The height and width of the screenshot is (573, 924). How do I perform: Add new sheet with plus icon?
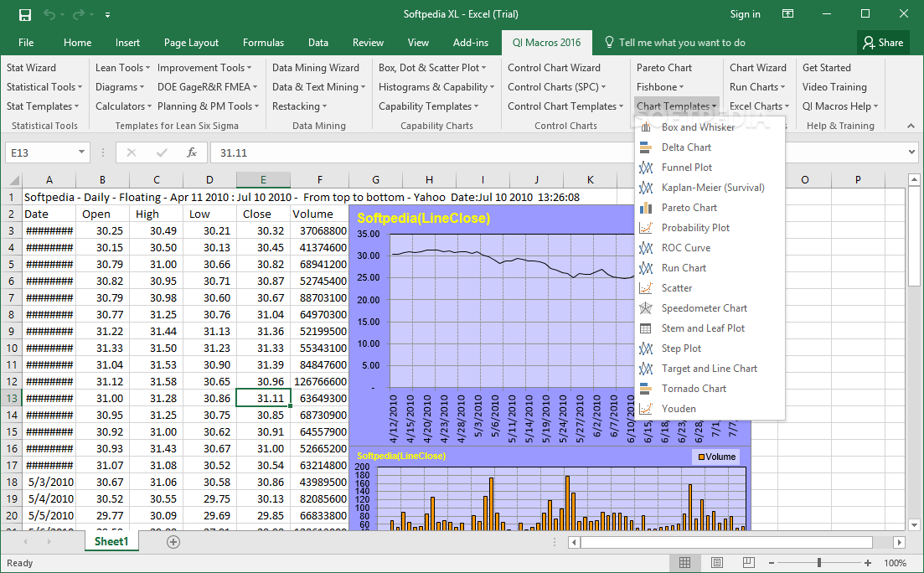pos(173,542)
